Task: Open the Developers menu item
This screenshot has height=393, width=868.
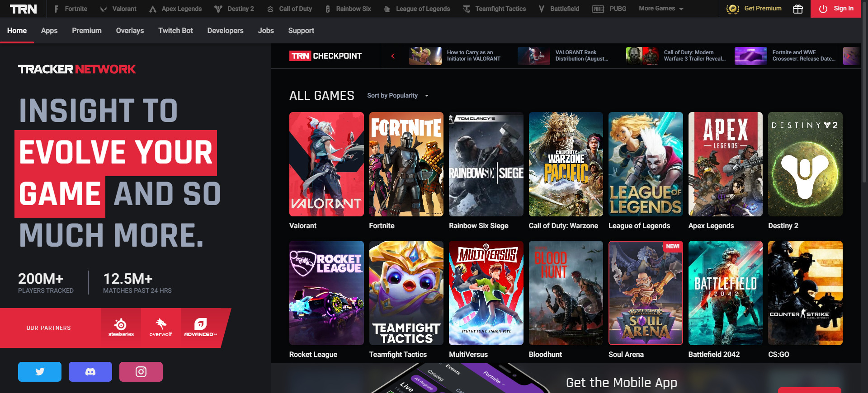Action: click(225, 31)
